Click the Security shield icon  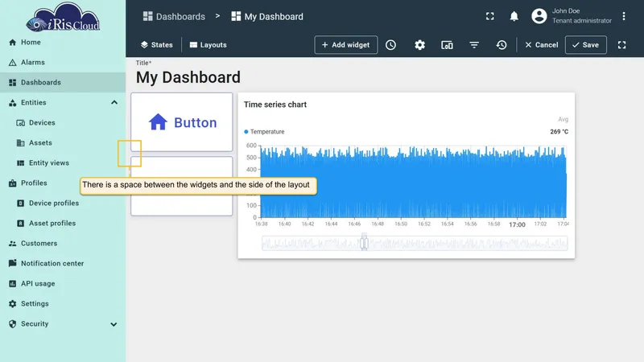pyautogui.click(x=13, y=324)
